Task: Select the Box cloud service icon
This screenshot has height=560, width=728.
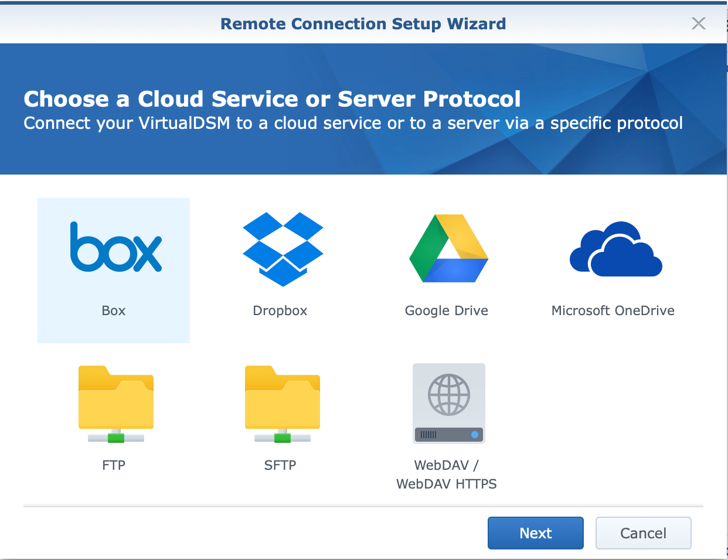Action: (x=116, y=247)
